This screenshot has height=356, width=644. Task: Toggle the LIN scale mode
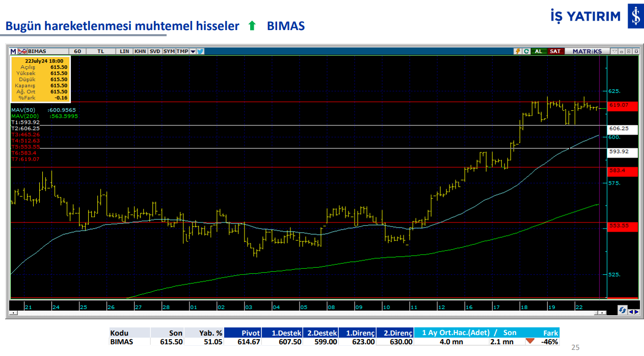point(124,51)
